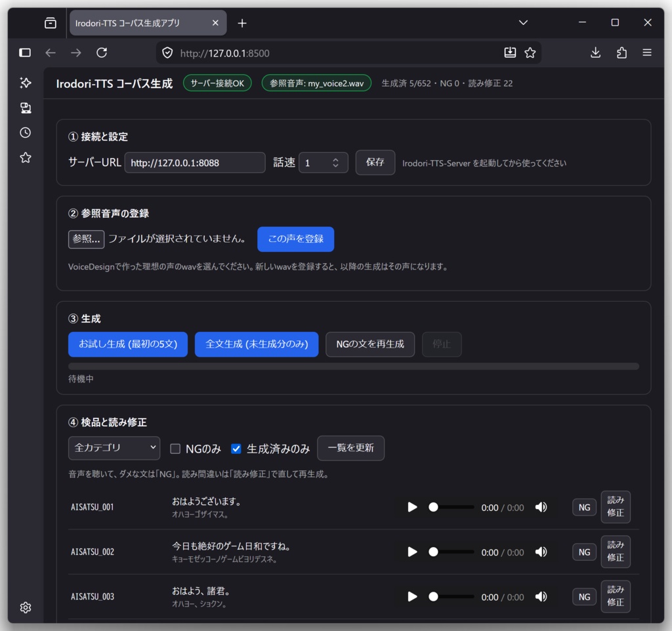Start 全文生成 (未生成分のみ)
The width and height of the screenshot is (672, 631).
(257, 344)
